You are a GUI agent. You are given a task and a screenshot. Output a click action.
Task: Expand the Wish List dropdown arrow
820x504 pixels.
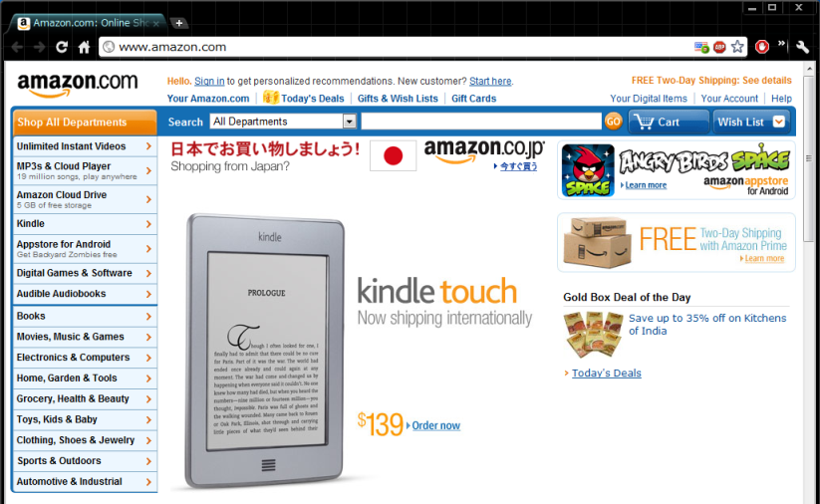pyautogui.click(x=779, y=122)
